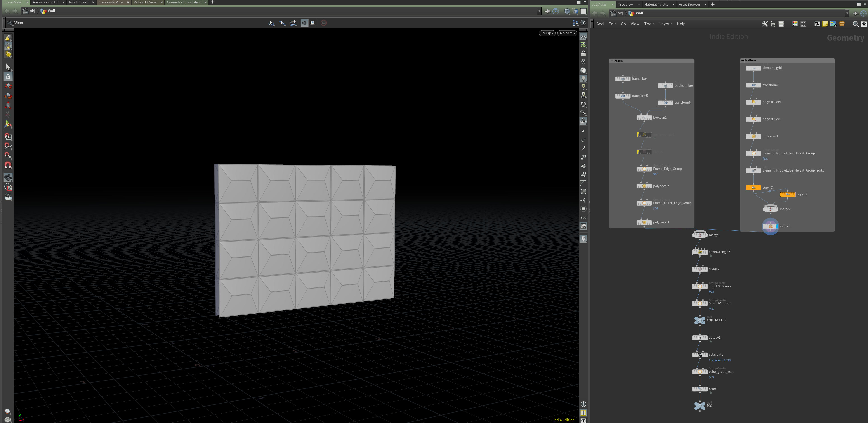
Task: Open the Tools menu in network editor
Action: point(649,24)
